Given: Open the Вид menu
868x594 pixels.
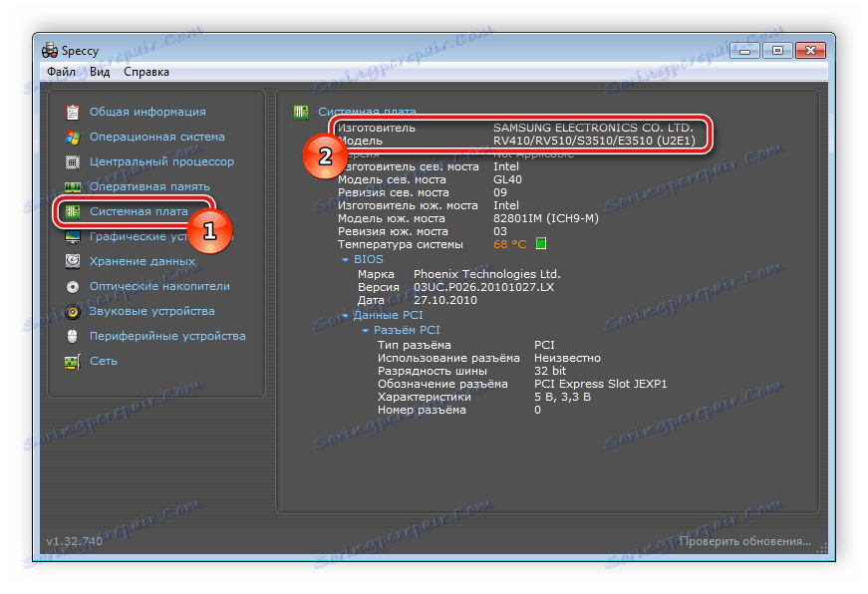Looking at the screenshot, I should click(100, 72).
